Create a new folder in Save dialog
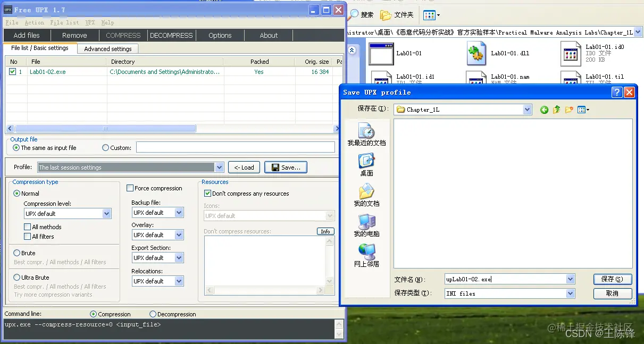Image resolution: width=644 pixels, height=344 pixels. (569, 110)
